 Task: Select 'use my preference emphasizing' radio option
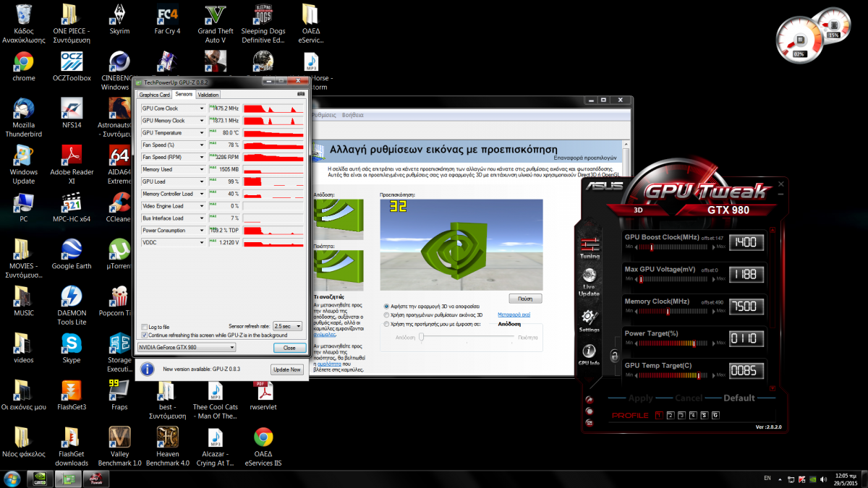pos(387,324)
